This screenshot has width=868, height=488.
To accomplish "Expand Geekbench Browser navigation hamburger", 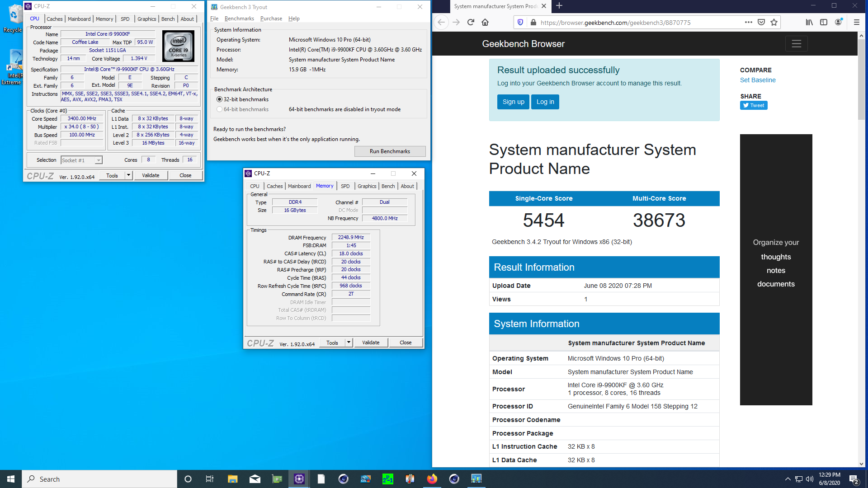I will tap(796, 44).
